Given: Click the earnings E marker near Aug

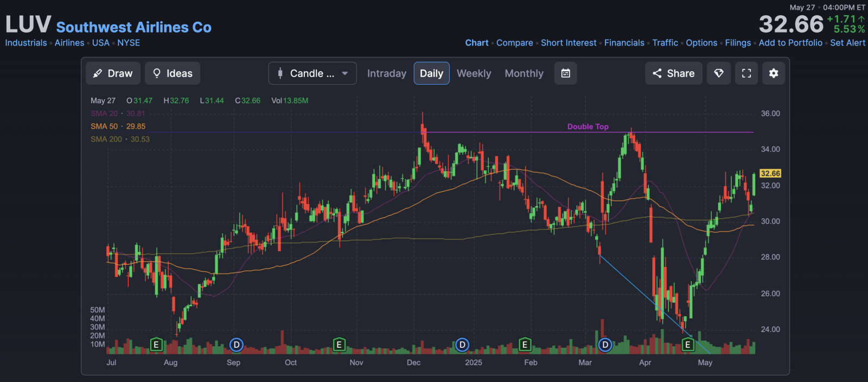Looking at the screenshot, I should coord(156,345).
